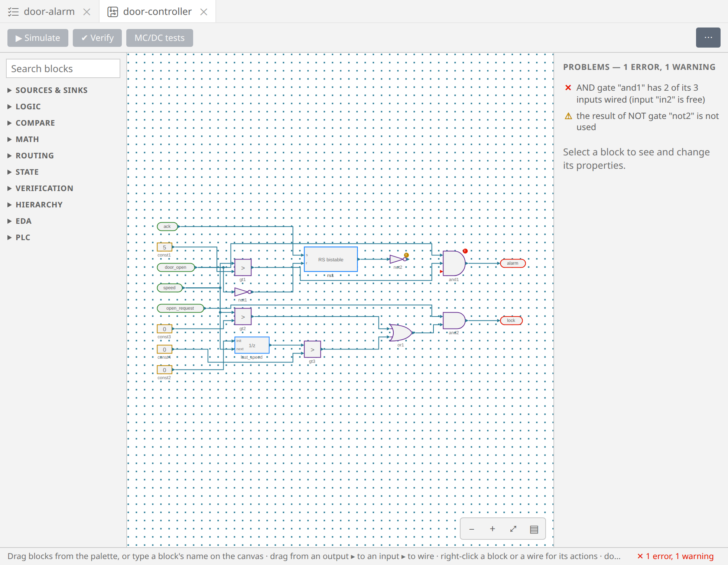This screenshot has width=728, height=565.
Task: Expand the Verification palette category
Action: pyautogui.click(x=40, y=188)
